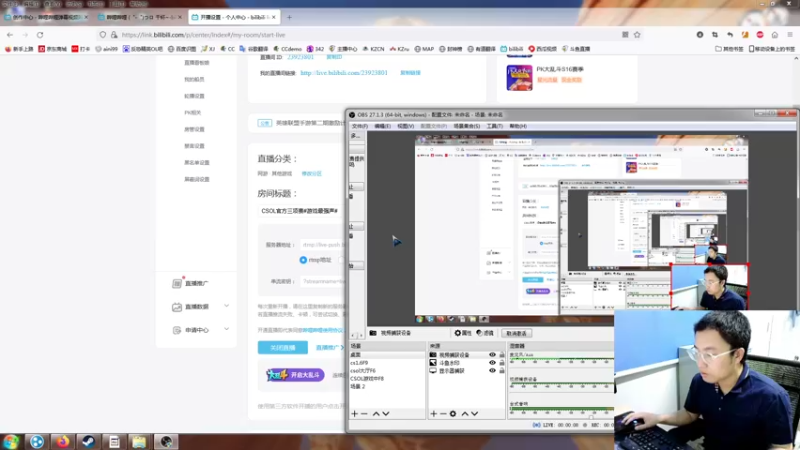Open OBS 文件(F) menu
This screenshot has height=450, width=800.
tap(359, 126)
